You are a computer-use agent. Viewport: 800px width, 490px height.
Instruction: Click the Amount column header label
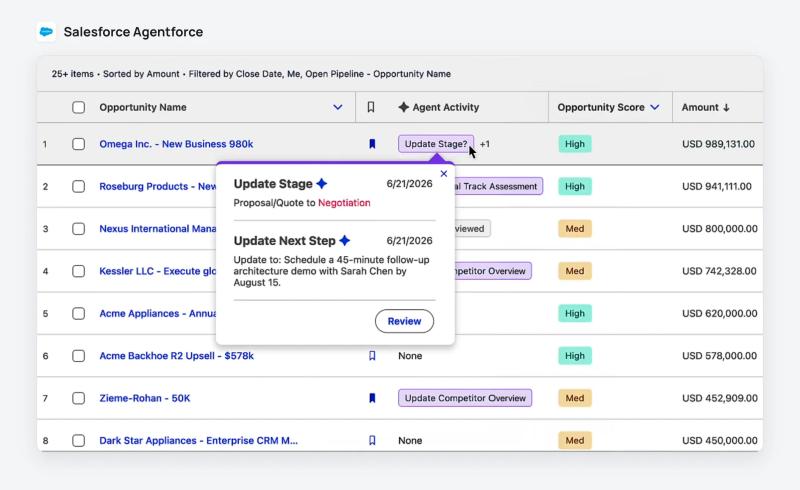(x=700, y=107)
